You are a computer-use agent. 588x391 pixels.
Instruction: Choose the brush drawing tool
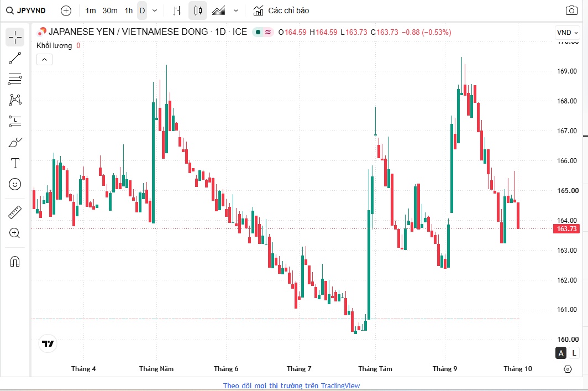[15, 142]
